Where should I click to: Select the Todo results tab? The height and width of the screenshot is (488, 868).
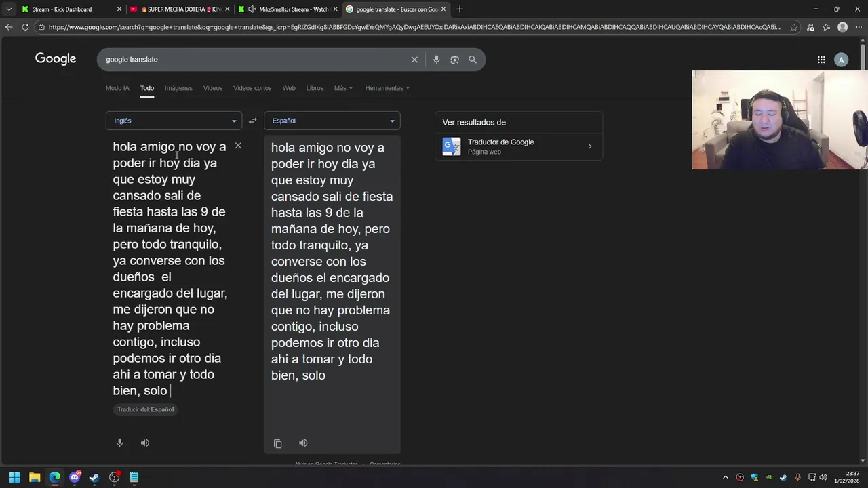click(x=147, y=88)
